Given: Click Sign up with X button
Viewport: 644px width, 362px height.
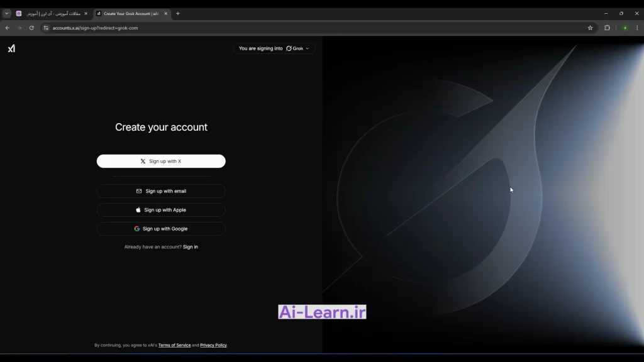Looking at the screenshot, I should click(161, 162).
